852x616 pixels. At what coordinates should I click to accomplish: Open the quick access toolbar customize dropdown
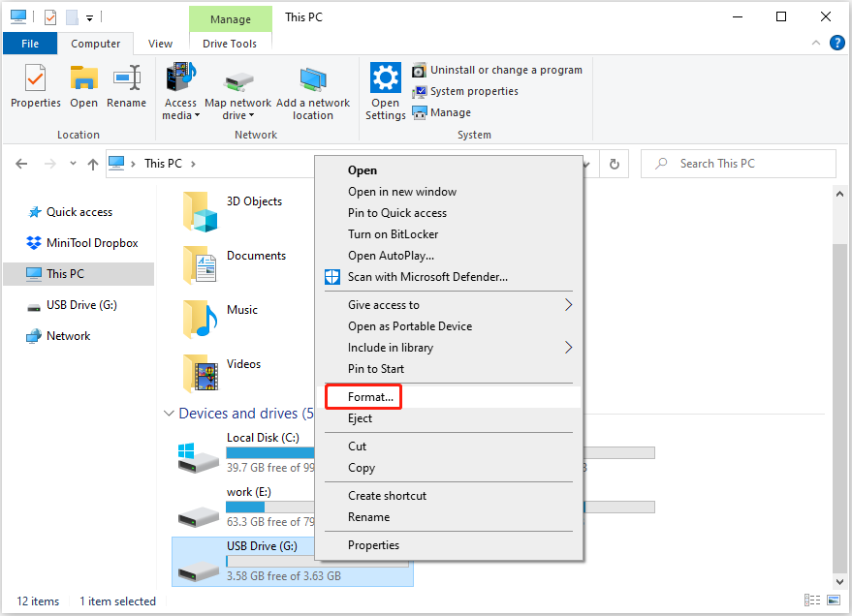[89, 16]
